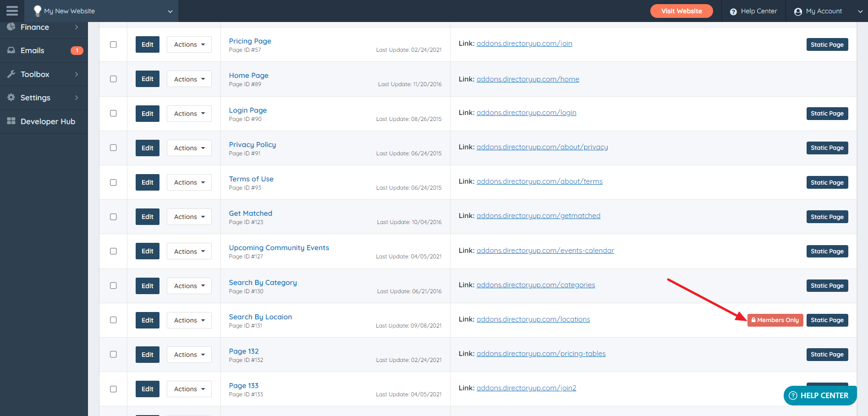Open the addons.directoryup.com/home link

528,79
